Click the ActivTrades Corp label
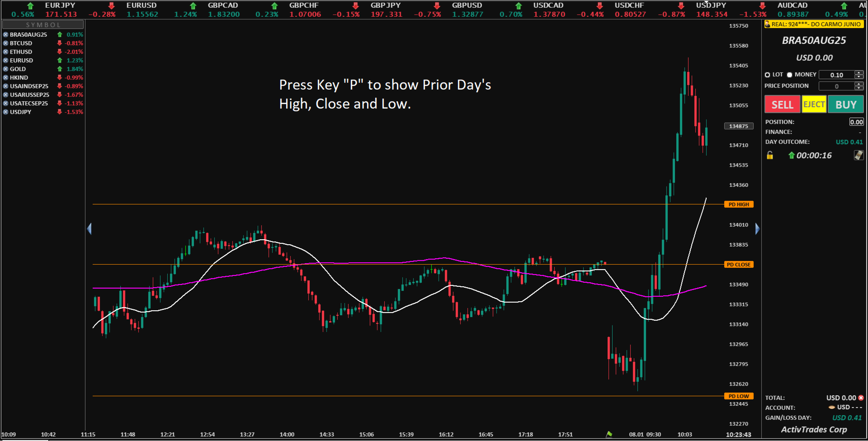The image size is (868, 441). [x=814, y=430]
